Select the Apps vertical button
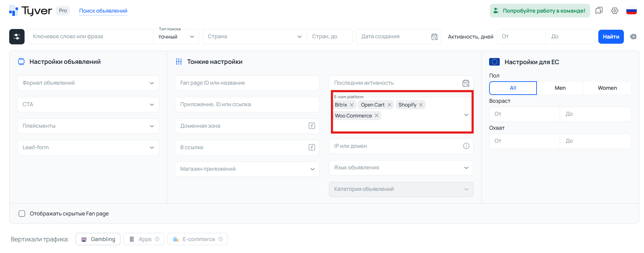This screenshot has height=253, width=644. (144, 239)
